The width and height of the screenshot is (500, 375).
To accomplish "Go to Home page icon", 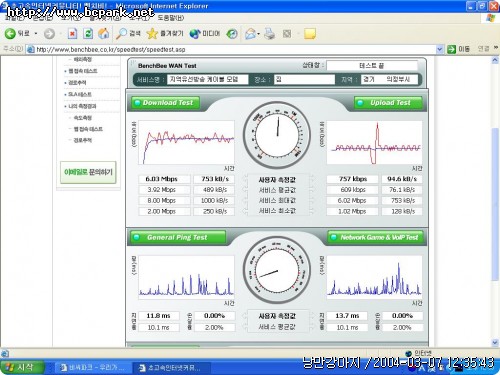I will click(104, 33).
